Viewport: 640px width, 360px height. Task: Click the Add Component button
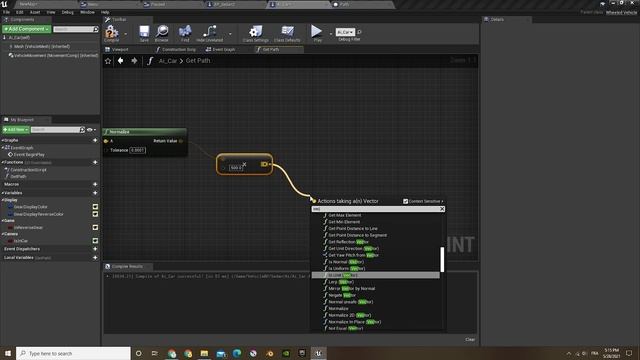(27, 29)
